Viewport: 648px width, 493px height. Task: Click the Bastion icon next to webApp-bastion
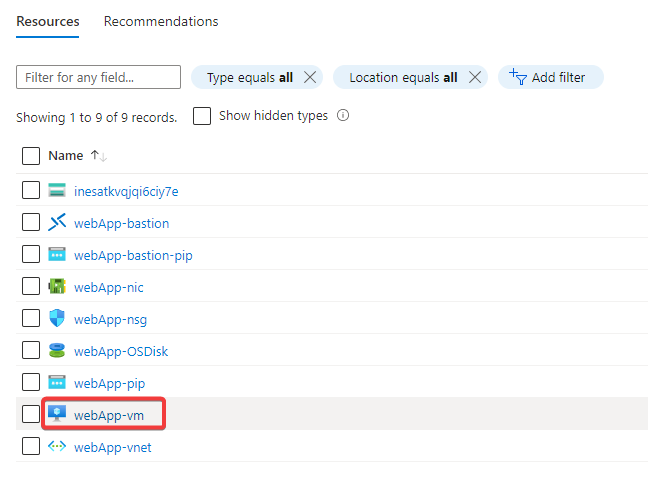[57, 223]
